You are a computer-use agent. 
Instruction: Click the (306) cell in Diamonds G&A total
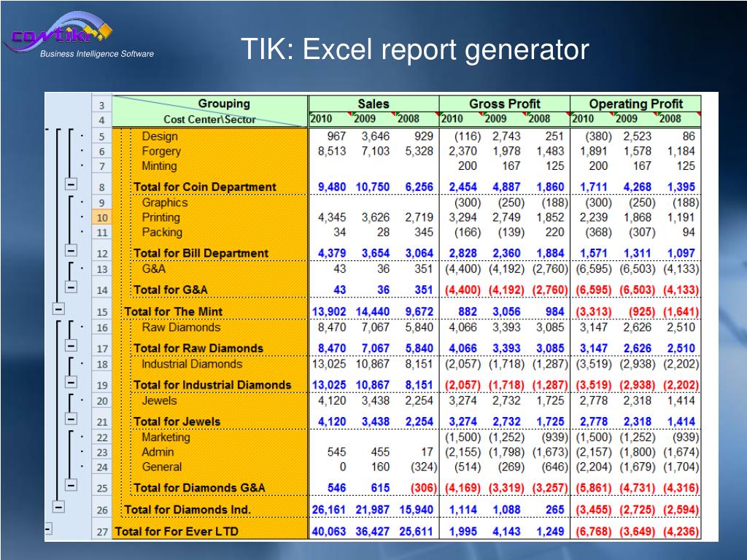424,488
